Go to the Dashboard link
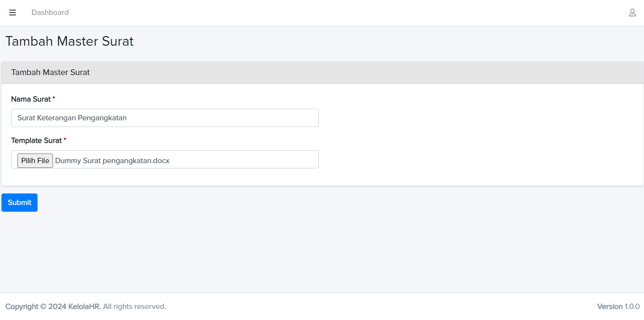This screenshot has height=320, width=644. [50, 13]
